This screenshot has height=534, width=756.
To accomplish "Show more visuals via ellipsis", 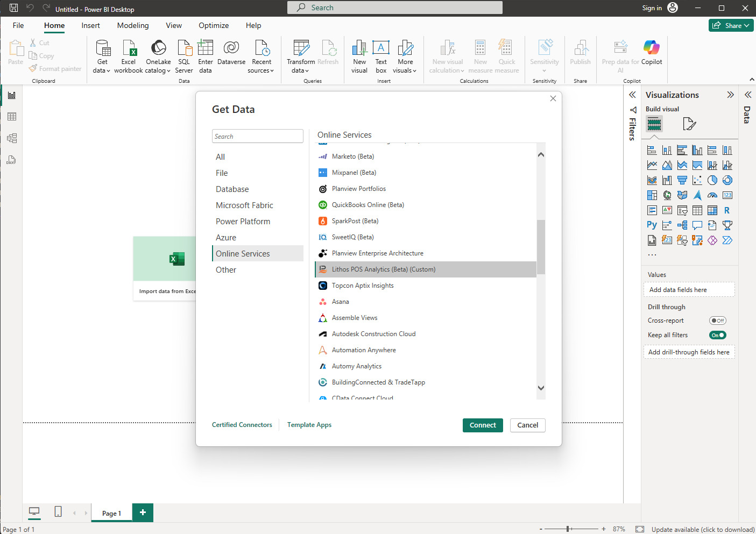I will tap(652, 254).
